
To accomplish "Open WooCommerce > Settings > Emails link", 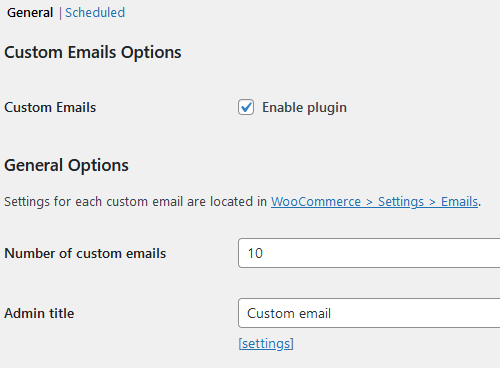I will (x=375, y=202).
